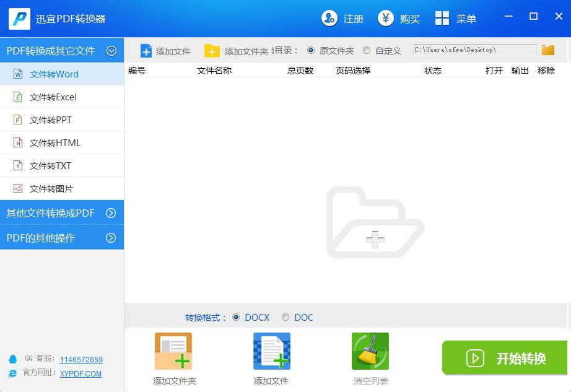Viewport: 571px width, 392px height.
Task: Click the blue P application logo
Action: (x=19, y=19)
